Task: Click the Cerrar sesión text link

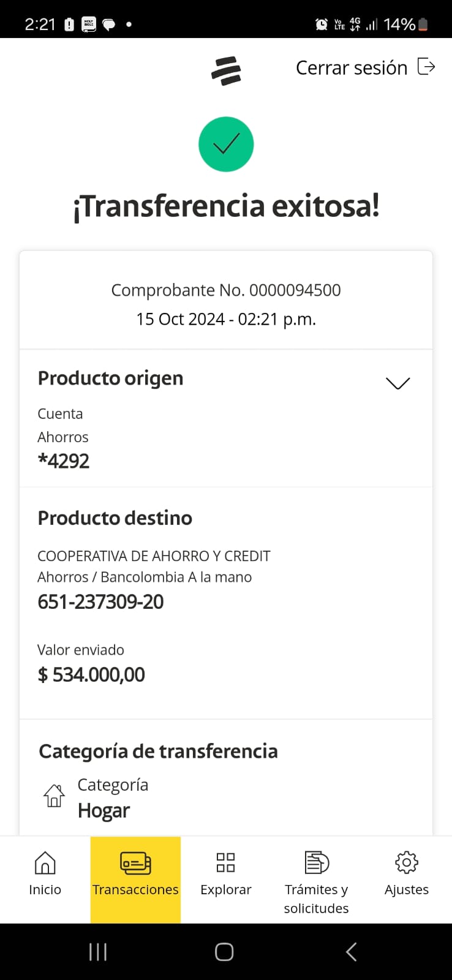Action: click(x=352, y=67)
